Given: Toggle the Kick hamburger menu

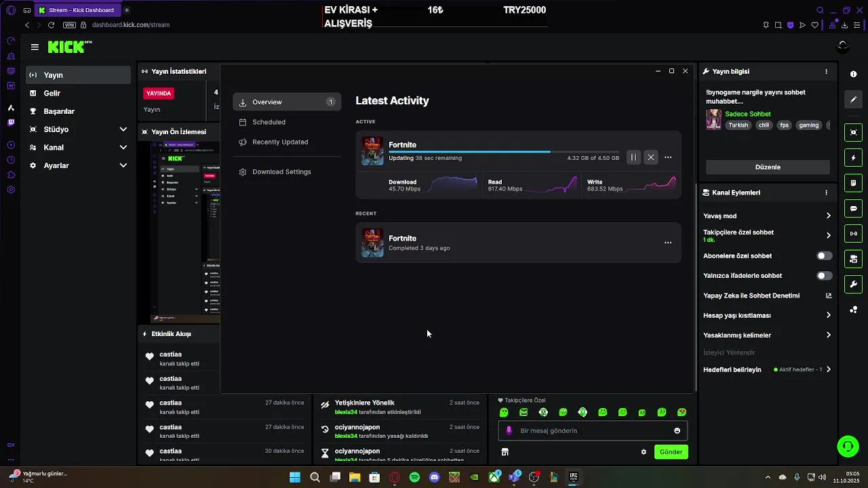Looking at the screenshot, I should pos(35,47).
